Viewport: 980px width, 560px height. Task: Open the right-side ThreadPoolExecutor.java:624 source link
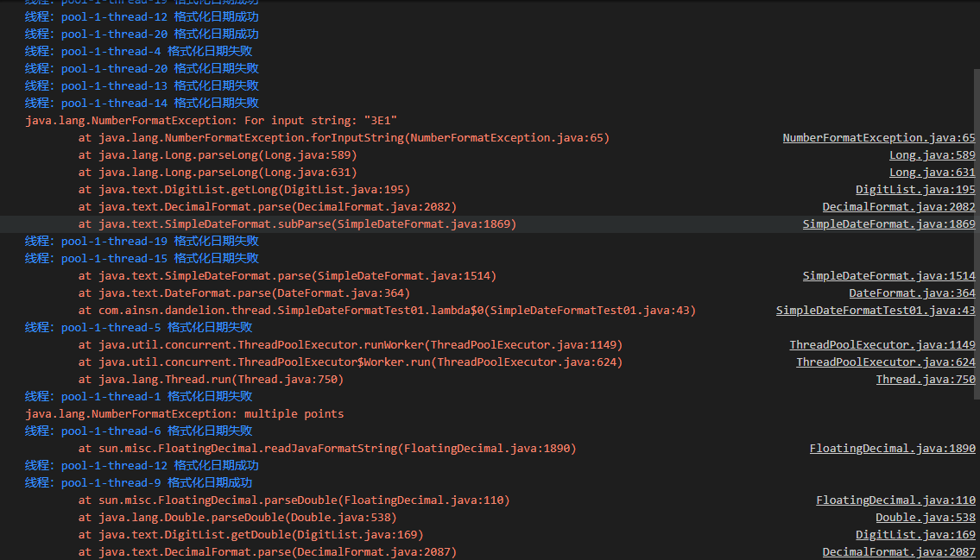click(x=885, y=362)
